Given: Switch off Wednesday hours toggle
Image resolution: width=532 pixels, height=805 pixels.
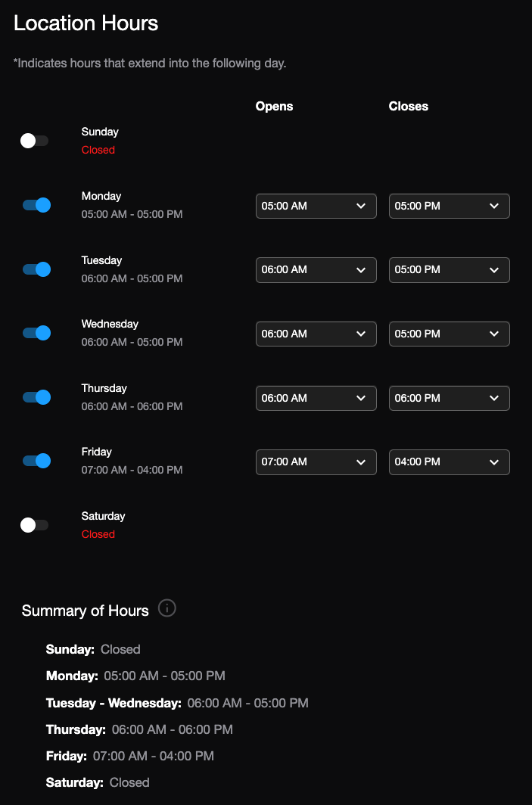Looking at the screenshot, I should [36, 333].
